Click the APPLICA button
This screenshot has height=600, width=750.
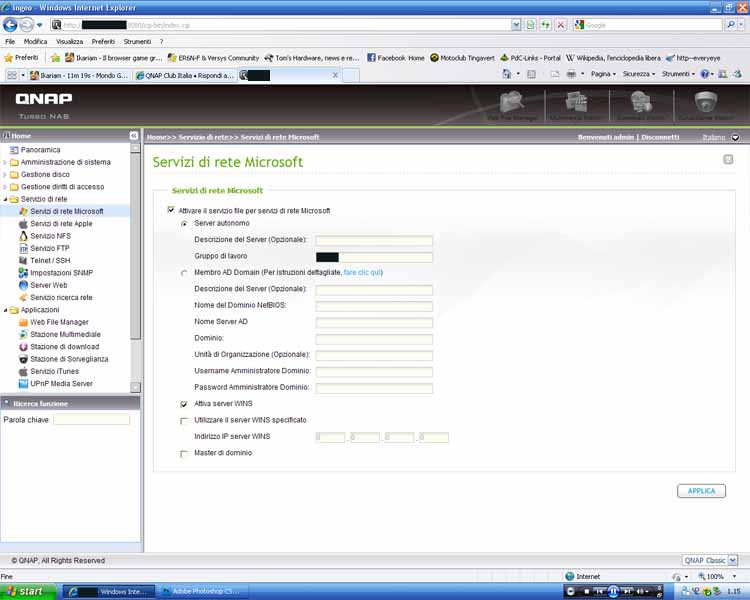click(x=701, y=491)
